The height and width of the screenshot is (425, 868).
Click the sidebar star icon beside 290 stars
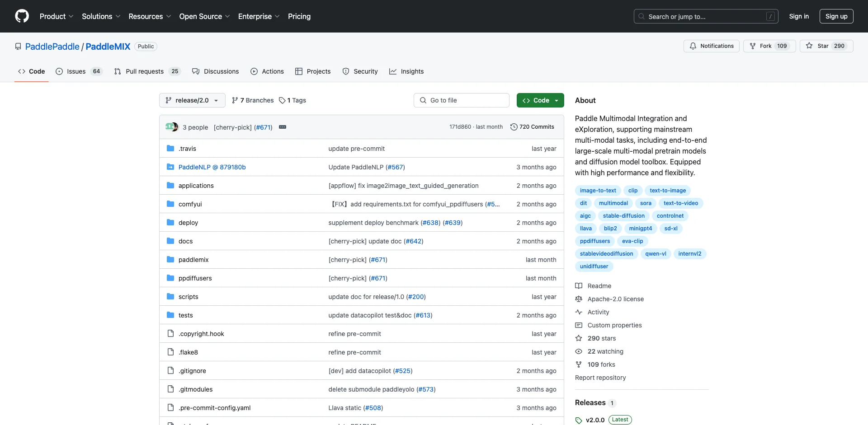579,338
